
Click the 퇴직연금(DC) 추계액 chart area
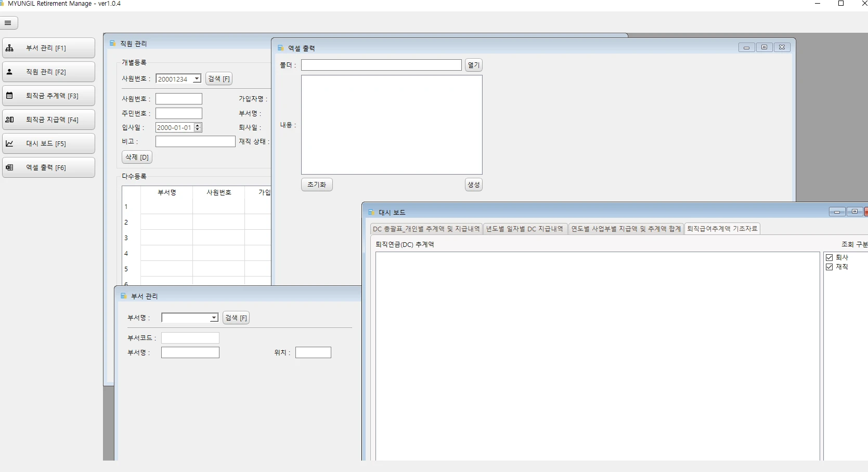pyautogui.click(x=598, y=356)
